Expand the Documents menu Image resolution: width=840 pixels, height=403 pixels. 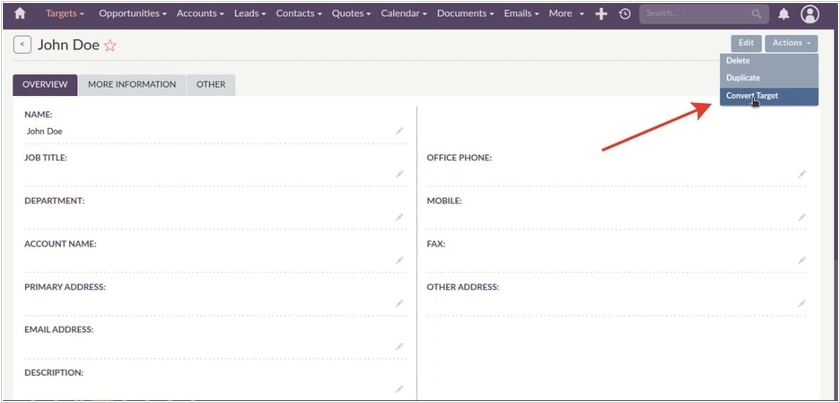466,14
